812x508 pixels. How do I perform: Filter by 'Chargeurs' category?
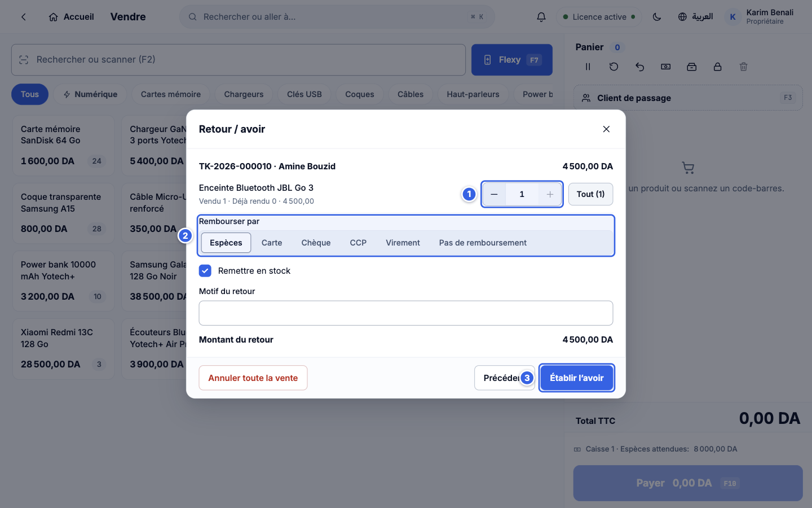(x=244, y=94)
